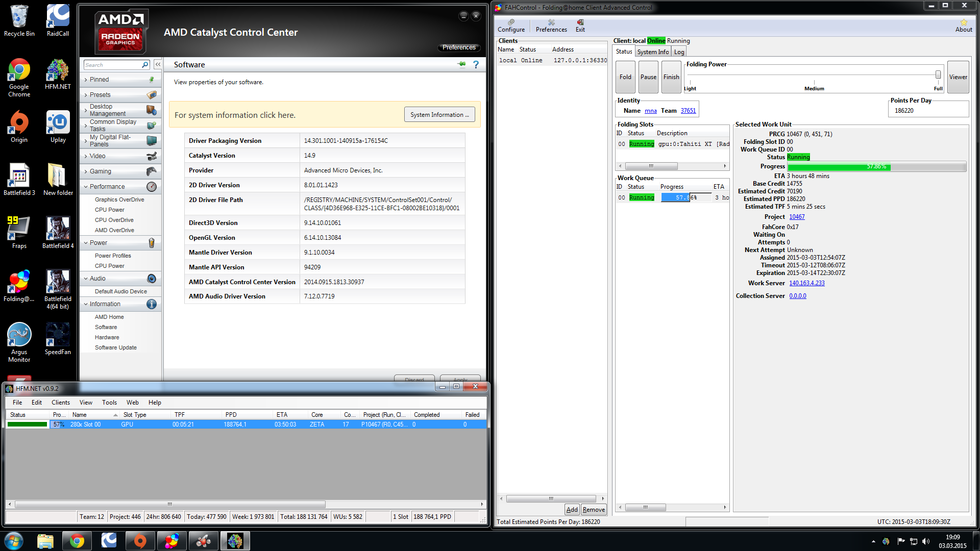This screenshot has width=980, height=551.
Task: Collapse Performance section in Catalyst sidebar
Action: (x=120, y=187)
